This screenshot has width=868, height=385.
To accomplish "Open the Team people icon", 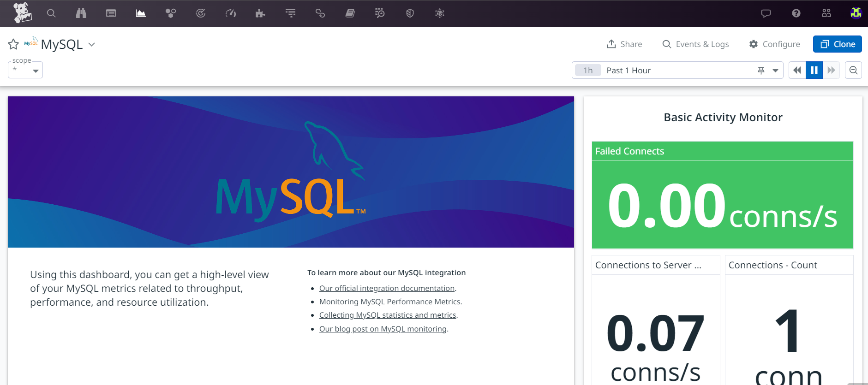I will [826, 13].
